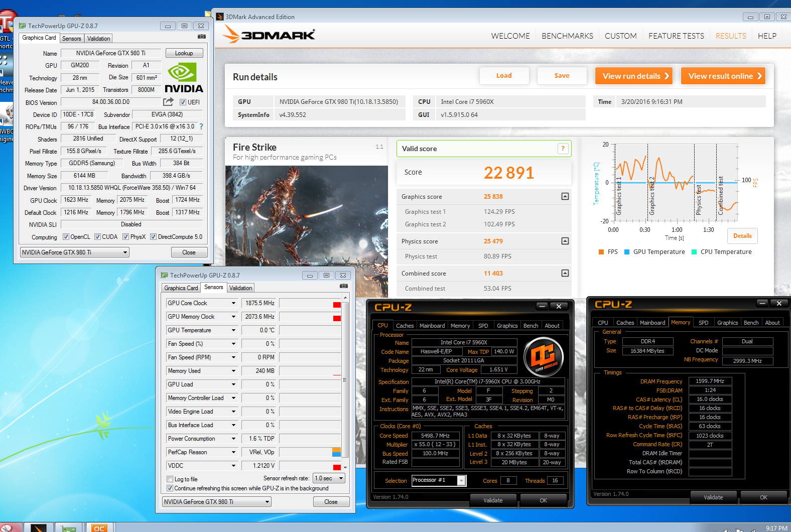Switch to Sensors tab in top GPU-Z window

(71, 39)
